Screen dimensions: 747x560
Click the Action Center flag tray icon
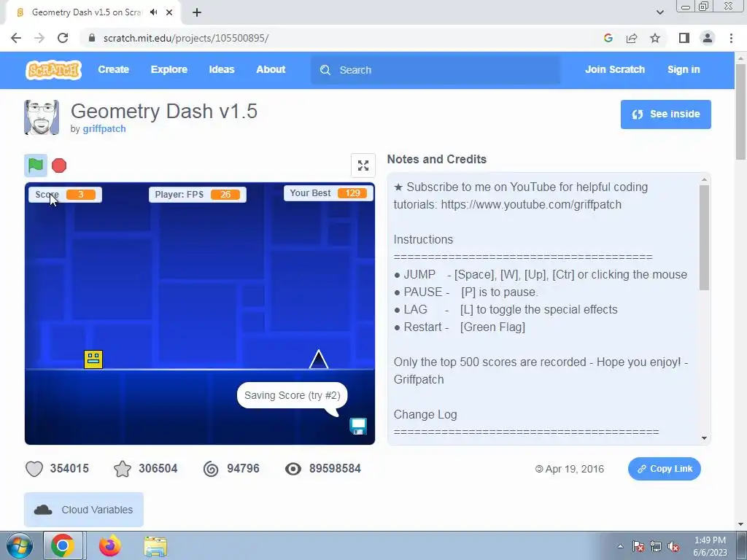pos(638,547)
